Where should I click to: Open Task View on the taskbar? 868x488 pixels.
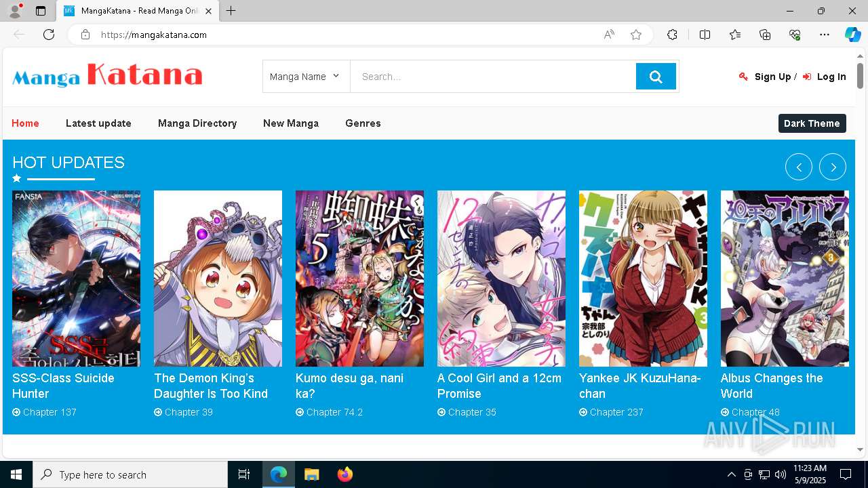click(244, 474)
